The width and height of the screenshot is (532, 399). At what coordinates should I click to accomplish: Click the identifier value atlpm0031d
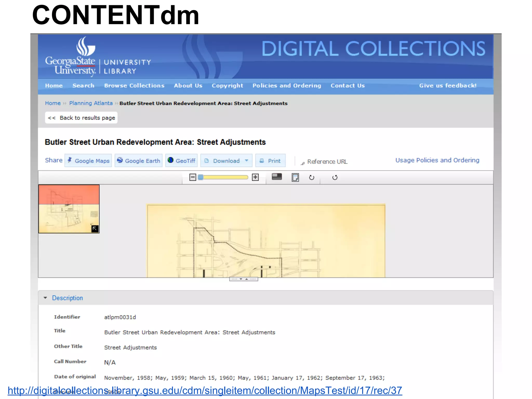120,317
